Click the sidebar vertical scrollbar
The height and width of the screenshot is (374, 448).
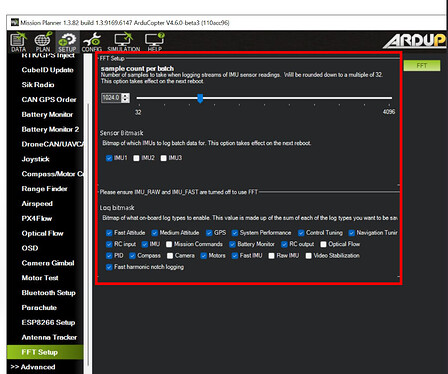coord(88,233)
